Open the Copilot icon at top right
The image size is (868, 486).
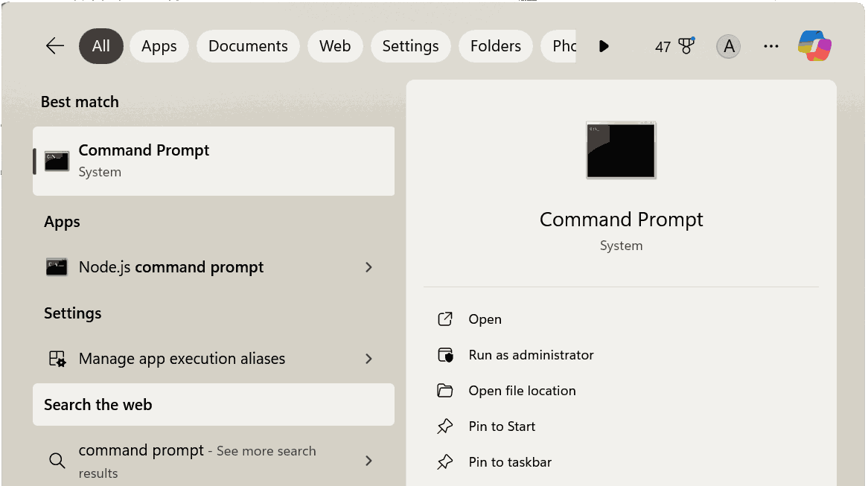[814, 46]
